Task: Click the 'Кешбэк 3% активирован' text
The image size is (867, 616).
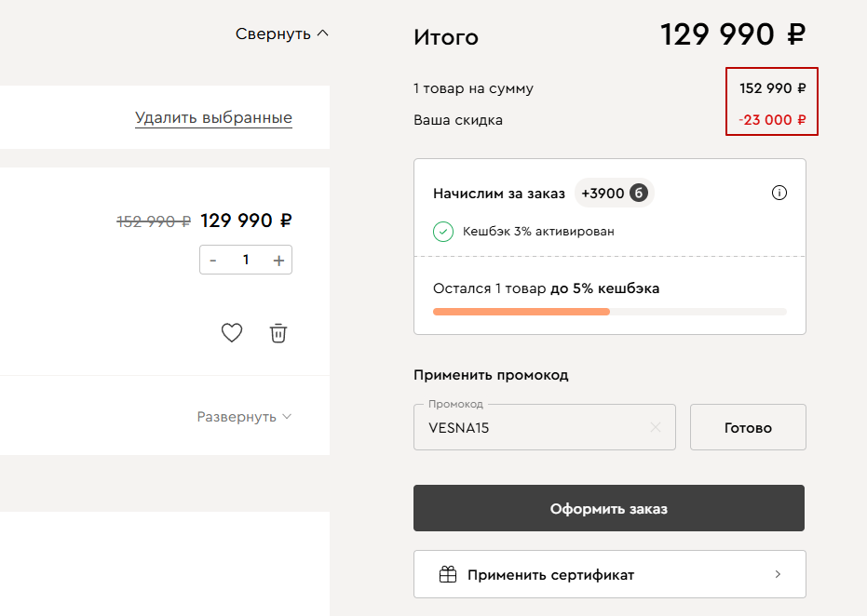Action: [538, 232]
